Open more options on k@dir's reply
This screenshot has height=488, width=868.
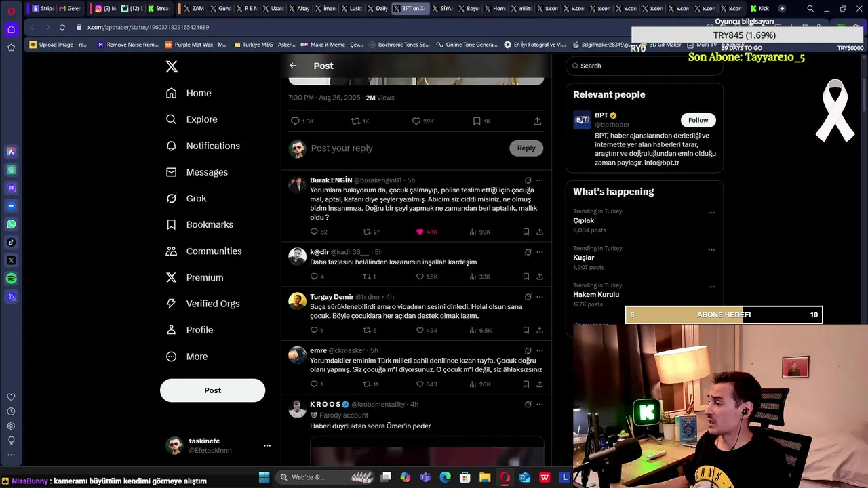coord(540,252)
